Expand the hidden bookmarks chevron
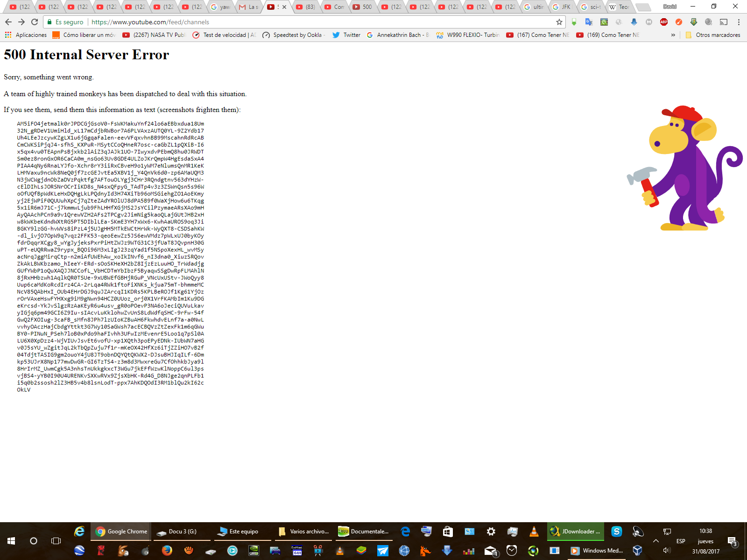747x560 pixels. coord(673,35)
